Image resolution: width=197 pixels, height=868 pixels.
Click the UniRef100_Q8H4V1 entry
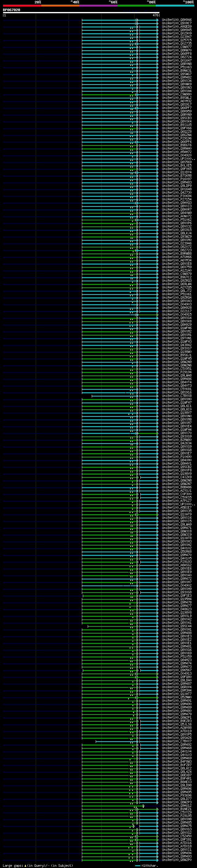pos(177,463)
